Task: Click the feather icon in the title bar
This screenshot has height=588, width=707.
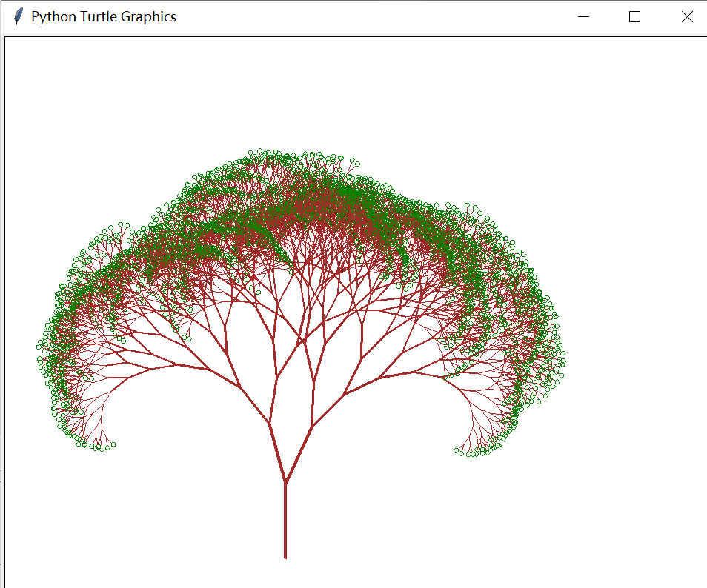Action: (x=18, y=17)
